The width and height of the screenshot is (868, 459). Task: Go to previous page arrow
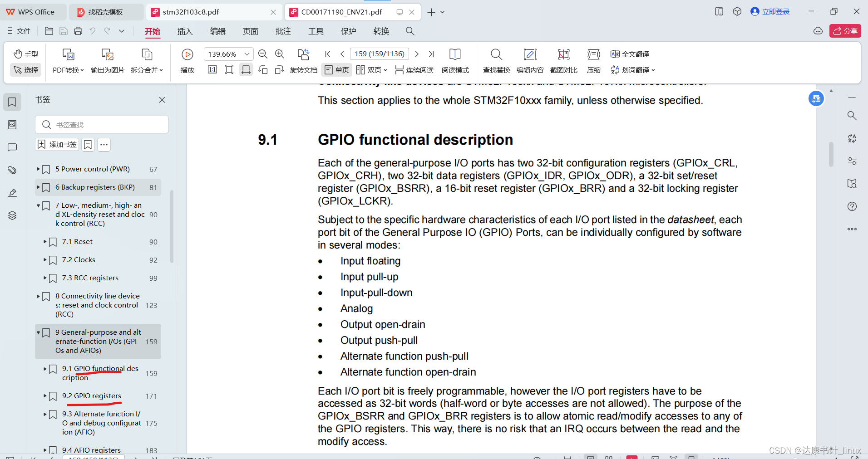click(342, 54)
